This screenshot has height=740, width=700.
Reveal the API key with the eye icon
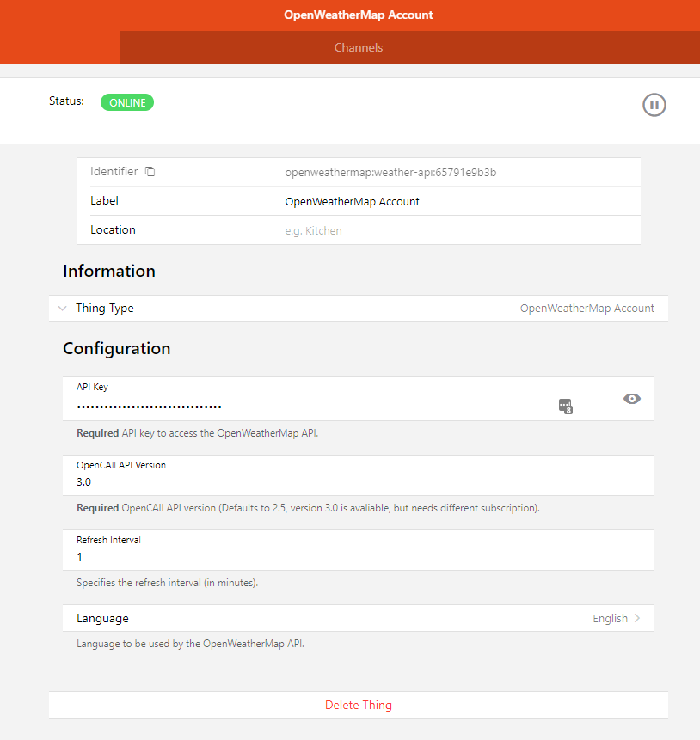pyautogui.click(x=631, y=399)
